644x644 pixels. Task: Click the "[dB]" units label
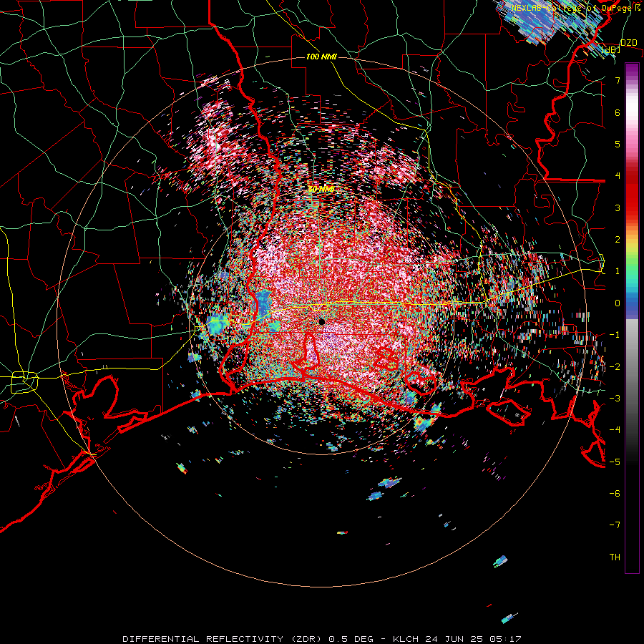611,50
